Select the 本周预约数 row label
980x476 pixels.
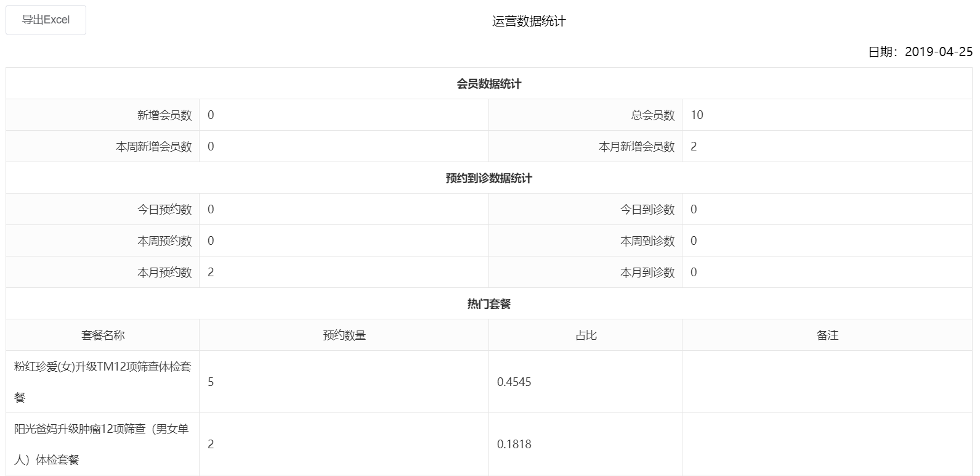pos(164,241)
